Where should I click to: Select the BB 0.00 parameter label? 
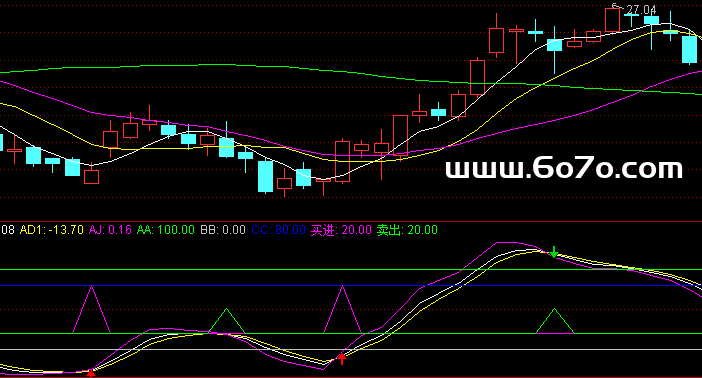[223, 230]
